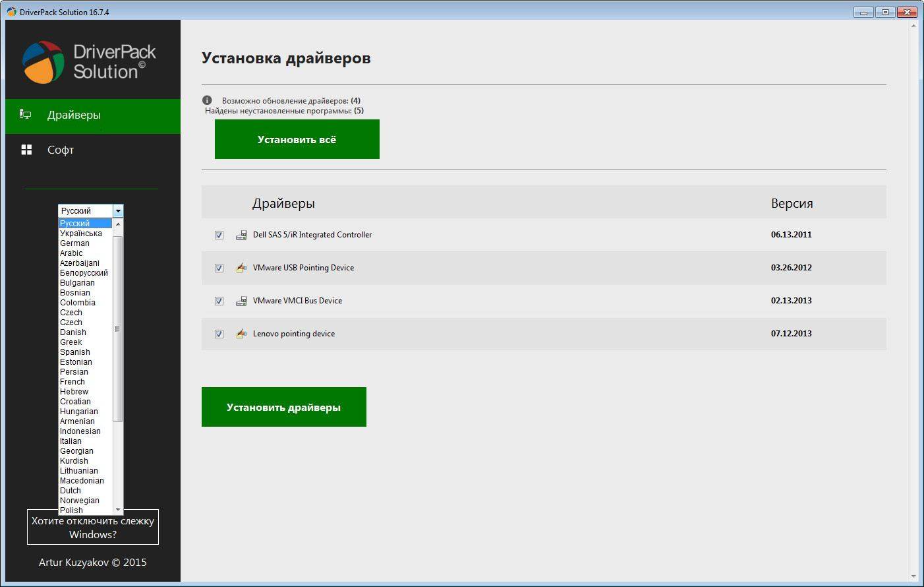Click version 02.13.2013 of VMware VMCI
Screen dimensions: 924x587
[792, 301]
